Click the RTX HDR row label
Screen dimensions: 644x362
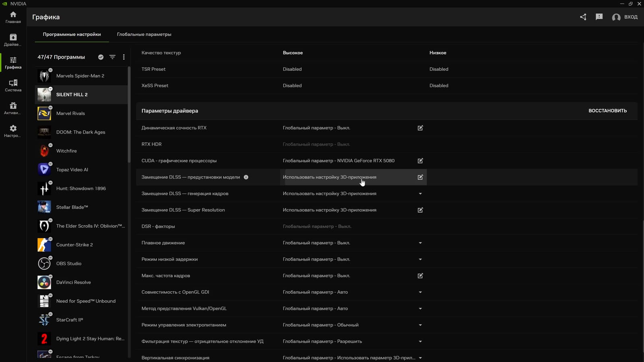pos(151,144)
